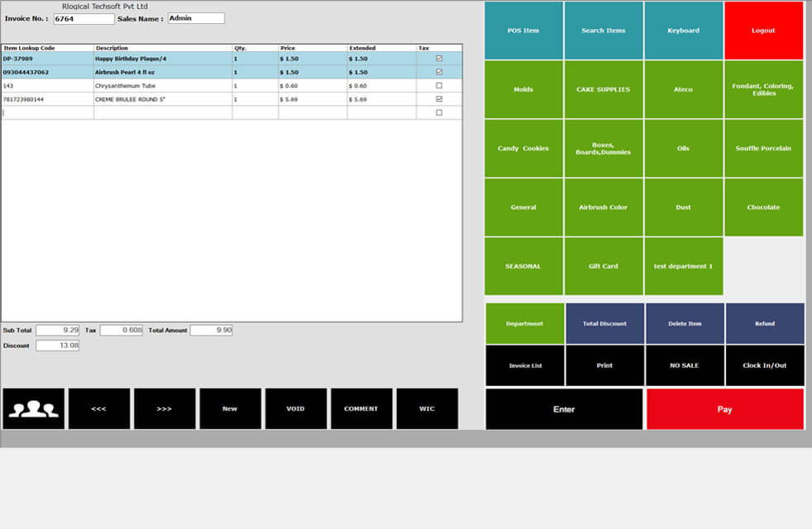Show the on-screen Keyboard
Image resolution: width=812 pixels, height=529 pixels.
683,31
